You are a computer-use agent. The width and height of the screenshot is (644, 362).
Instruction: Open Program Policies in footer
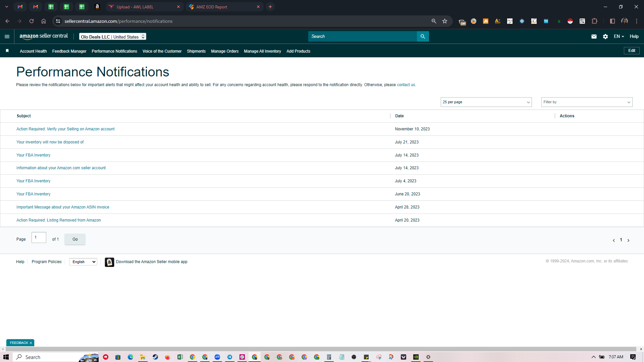pos(47,262)
